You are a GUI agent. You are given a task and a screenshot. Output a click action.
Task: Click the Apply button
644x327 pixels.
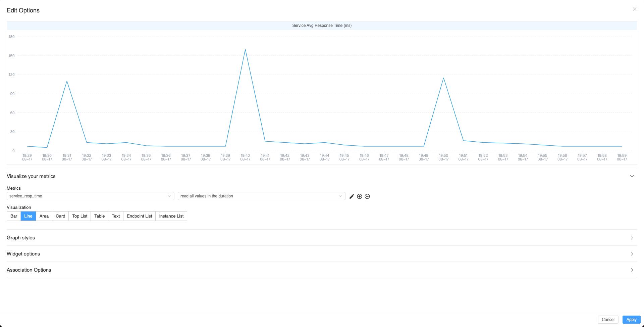632,320
